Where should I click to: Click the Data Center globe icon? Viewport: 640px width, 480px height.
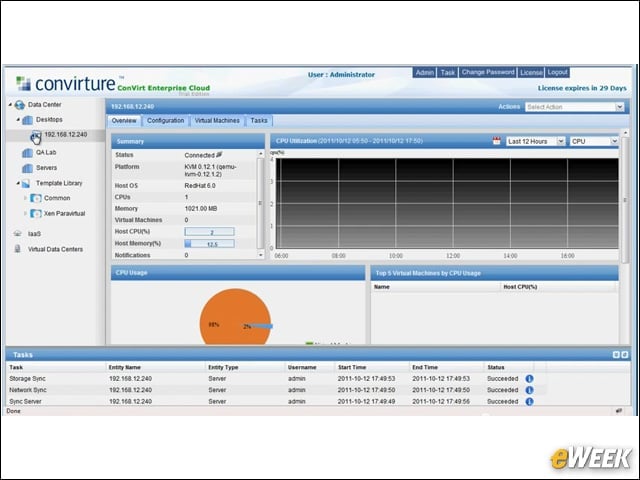point(20,105)
